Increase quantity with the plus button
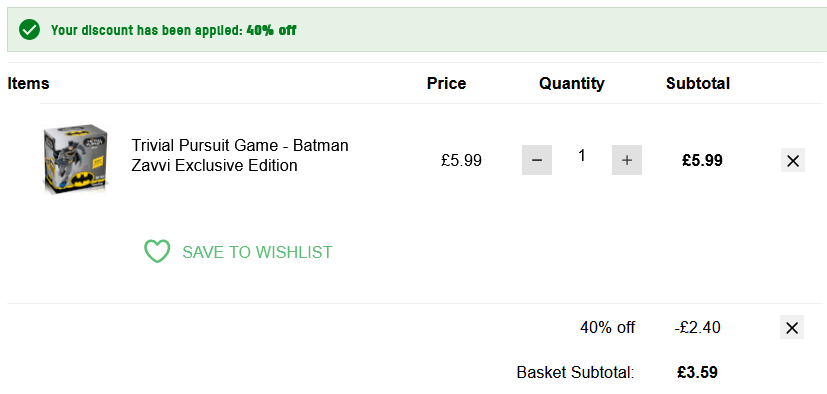 [627, 160]
